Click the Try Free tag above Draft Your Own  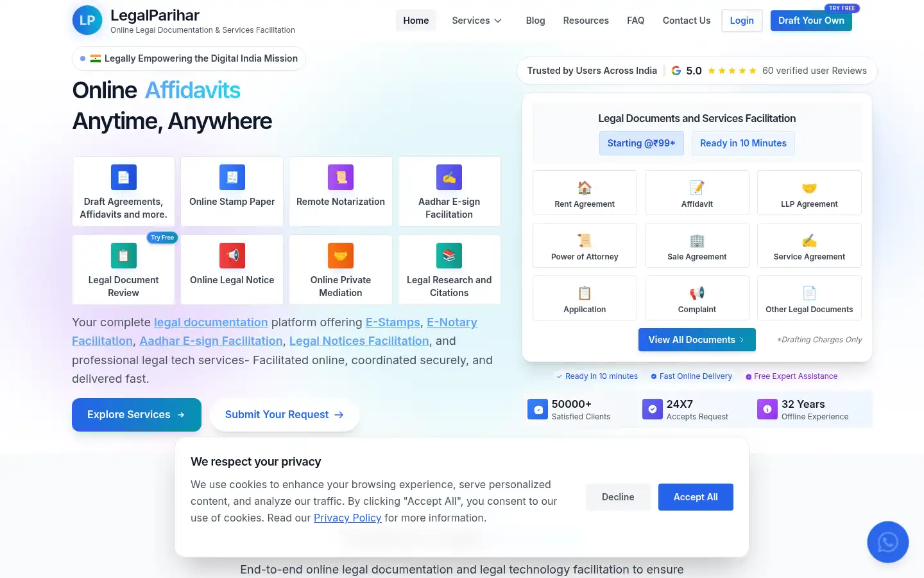click(x=842, y=8)
